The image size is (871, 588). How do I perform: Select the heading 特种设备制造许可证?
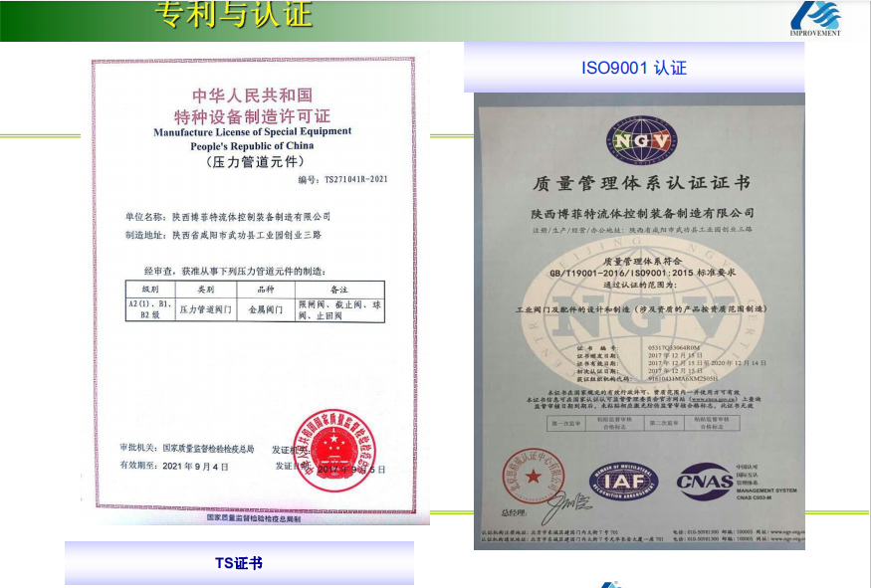click(252, 116)
